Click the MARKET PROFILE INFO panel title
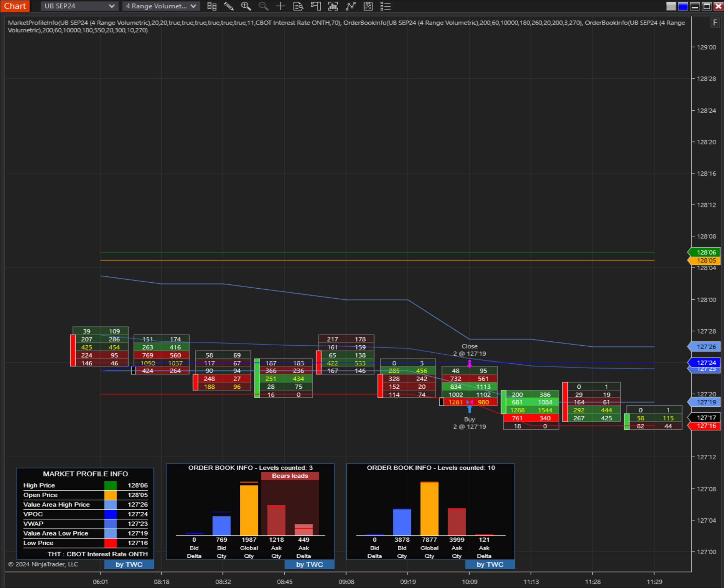 click(x=85, y=474)
